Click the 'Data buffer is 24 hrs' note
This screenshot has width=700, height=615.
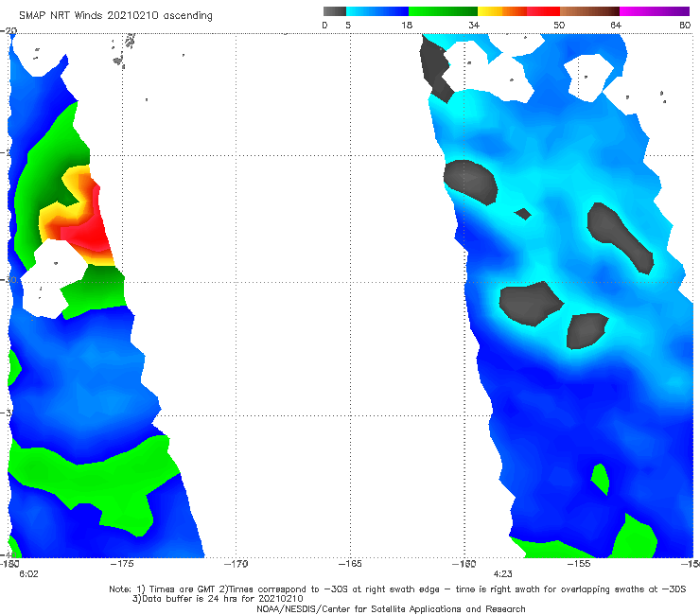(218, 599)
